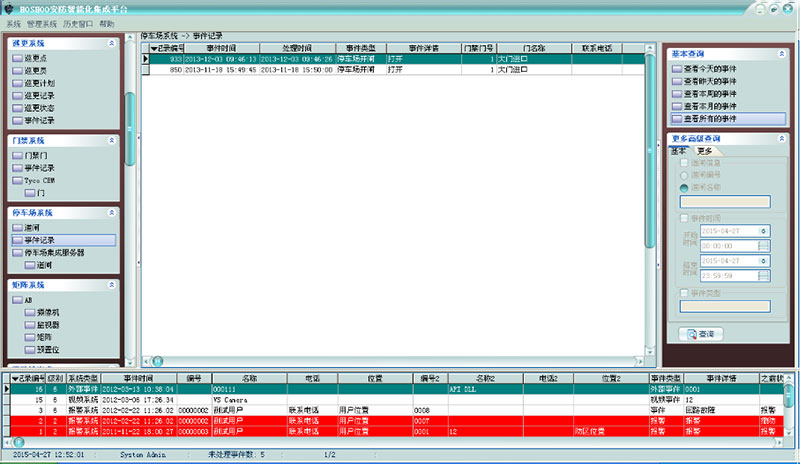Select event record row 850
The width and height of the screenshot is (800, 464).
[300, 70]
